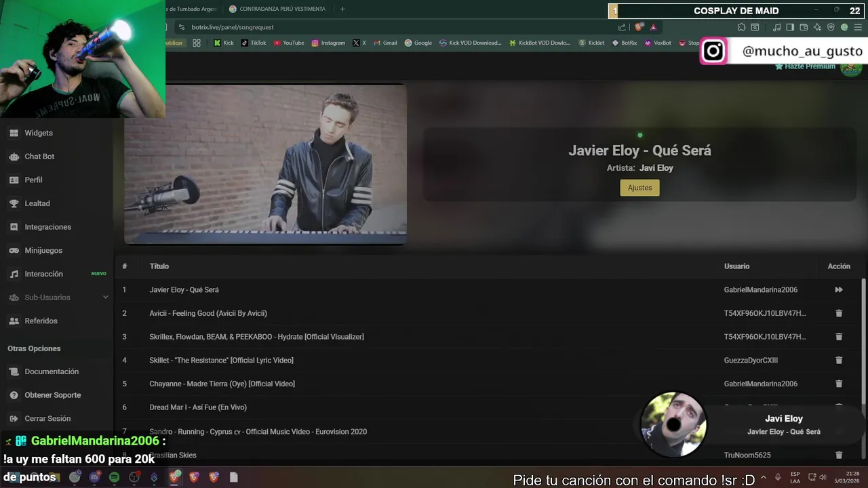Open the Kick bookmark
Screen dimensions: 868x488
(223, 43)
